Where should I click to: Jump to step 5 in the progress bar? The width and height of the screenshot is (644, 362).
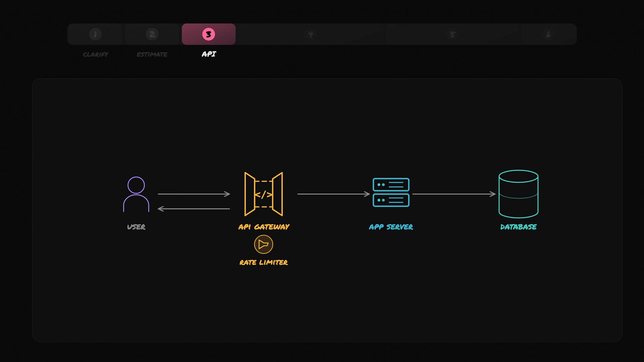[452, 34]
